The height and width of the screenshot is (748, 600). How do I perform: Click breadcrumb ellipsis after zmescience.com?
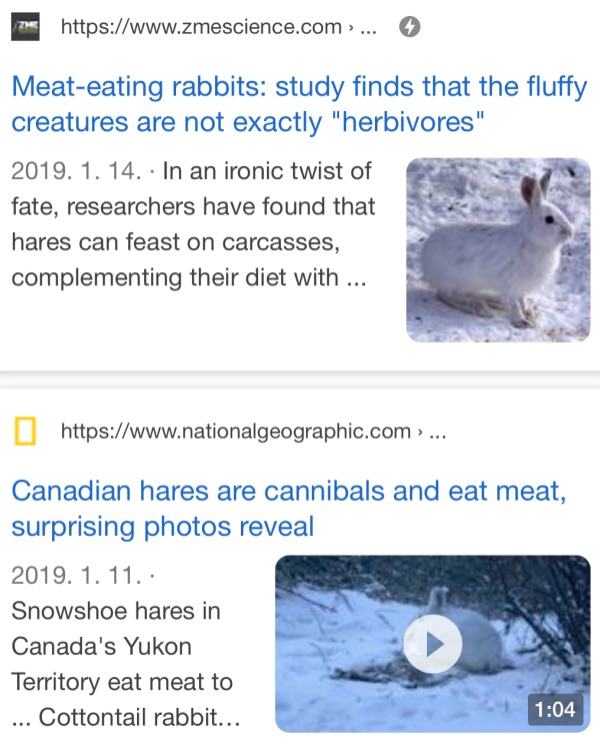pyautogui.click(x=368, y=28)
